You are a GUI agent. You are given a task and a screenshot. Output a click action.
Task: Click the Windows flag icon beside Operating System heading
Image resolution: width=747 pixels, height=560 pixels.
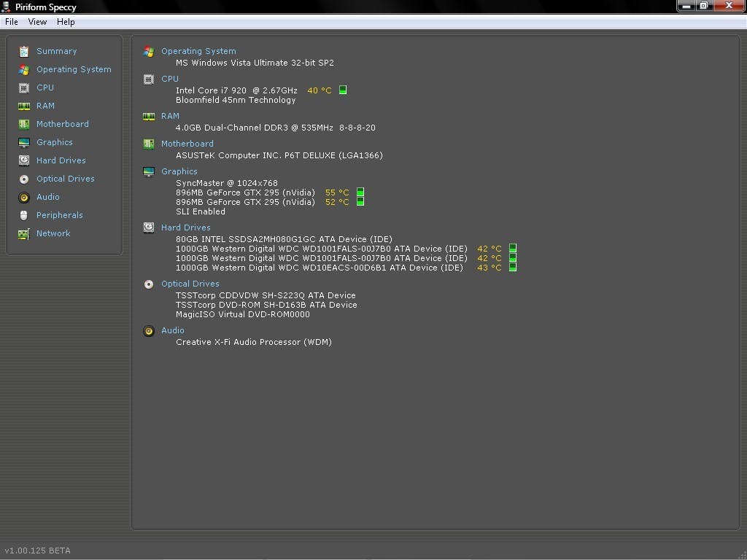coord(149,52)
